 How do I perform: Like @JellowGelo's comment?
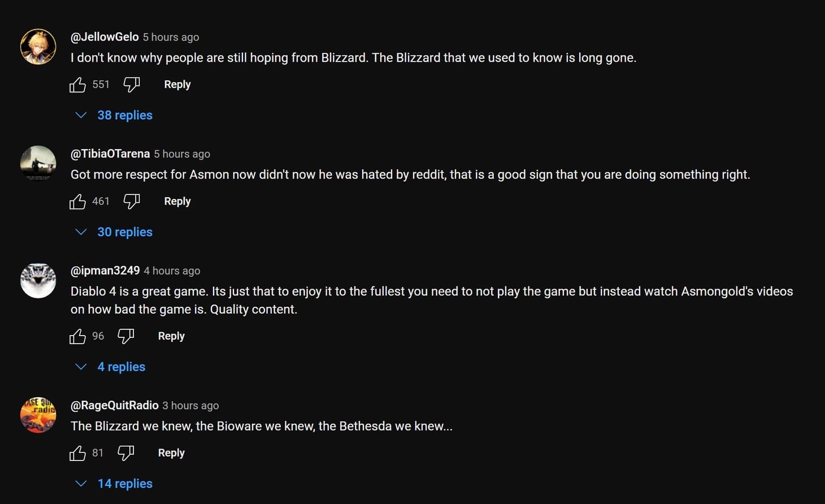(x=77, y=84)
